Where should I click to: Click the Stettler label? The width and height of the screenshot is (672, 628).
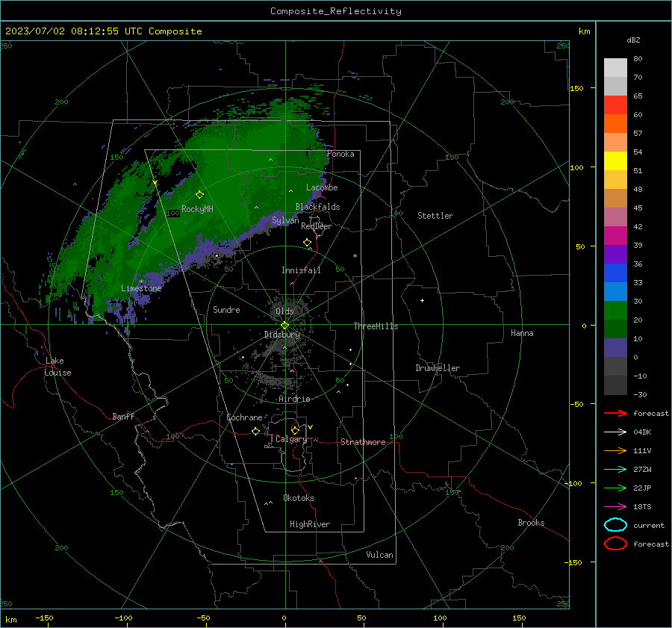point(435,216)
